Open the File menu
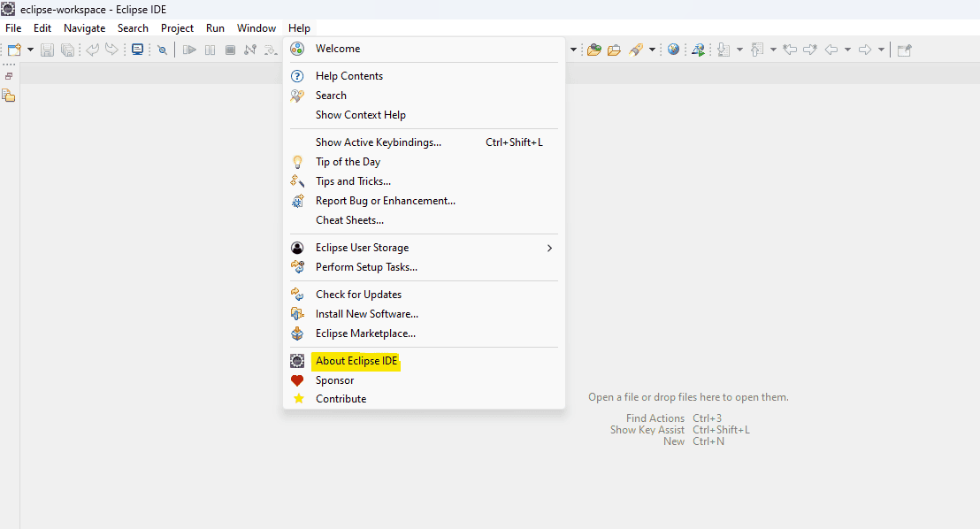Viewport: 980px width, 529px height. [13, 28]
